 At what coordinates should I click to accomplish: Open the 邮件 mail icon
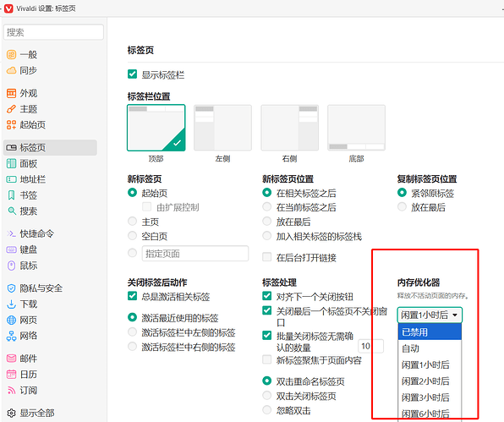click(x=11, y=359)
